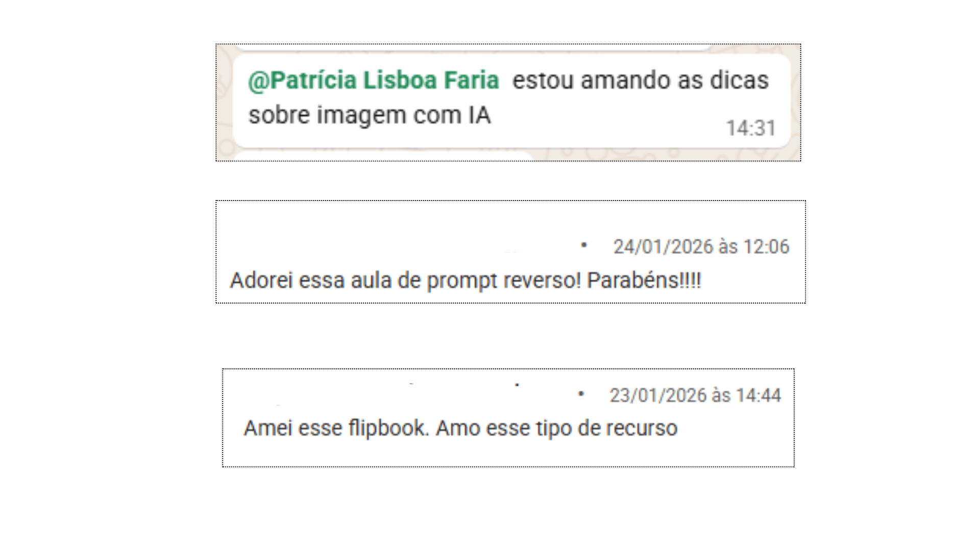
Task: Select the sentence "Amei esse flipbook."
Action: (x=336, y=429)
